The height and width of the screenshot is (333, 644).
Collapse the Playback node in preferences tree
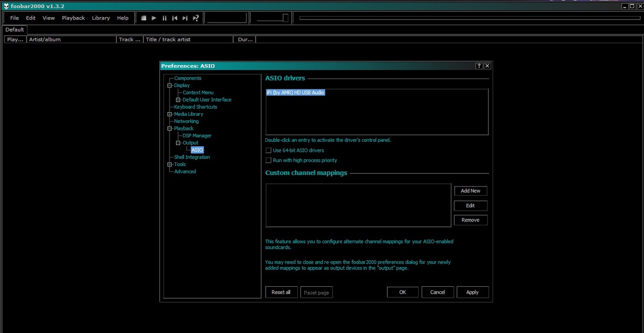170,128
